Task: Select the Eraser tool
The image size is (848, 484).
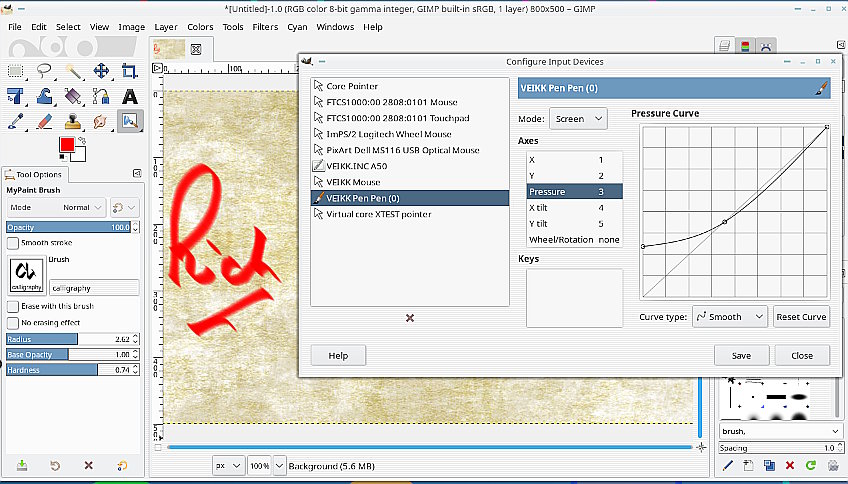Action: tap(44, 122)
